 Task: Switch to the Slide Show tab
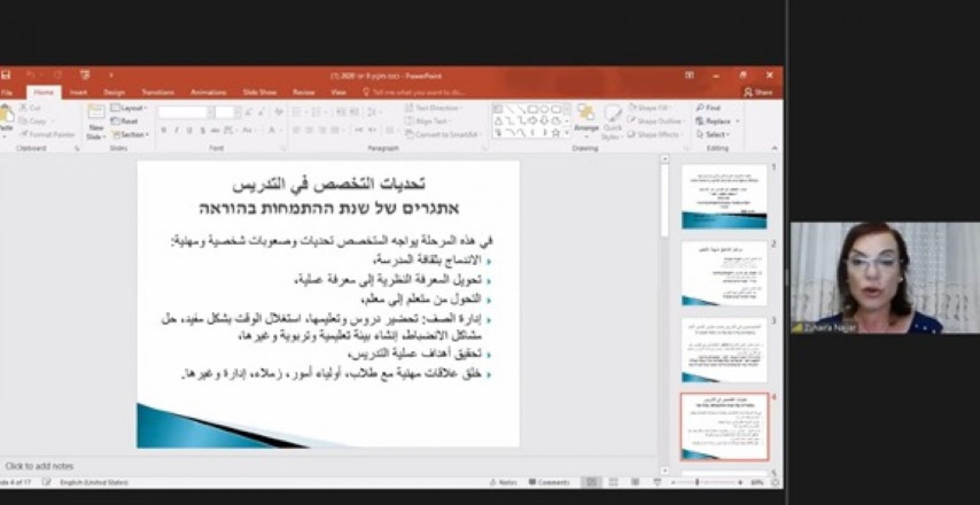(x=259, y=93)
